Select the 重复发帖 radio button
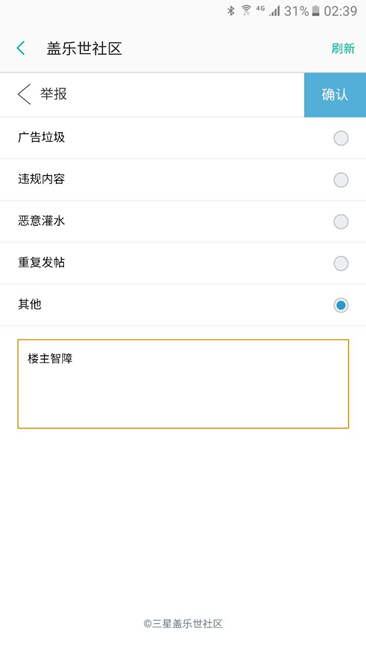This screenshot has width=366, height=650. click(341, 264)
